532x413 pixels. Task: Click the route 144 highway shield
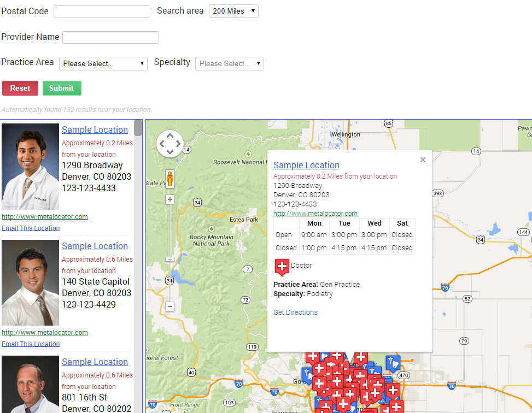click(x=523, y=232)
